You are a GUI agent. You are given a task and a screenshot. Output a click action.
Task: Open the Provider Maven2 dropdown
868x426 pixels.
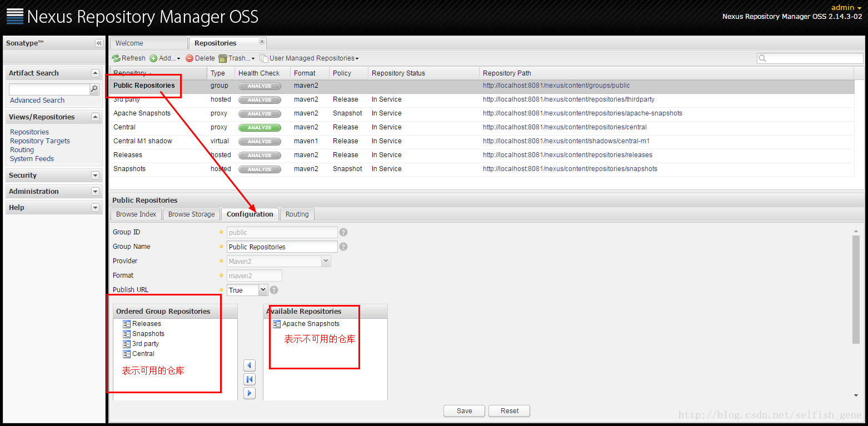(x=326, y=261)
